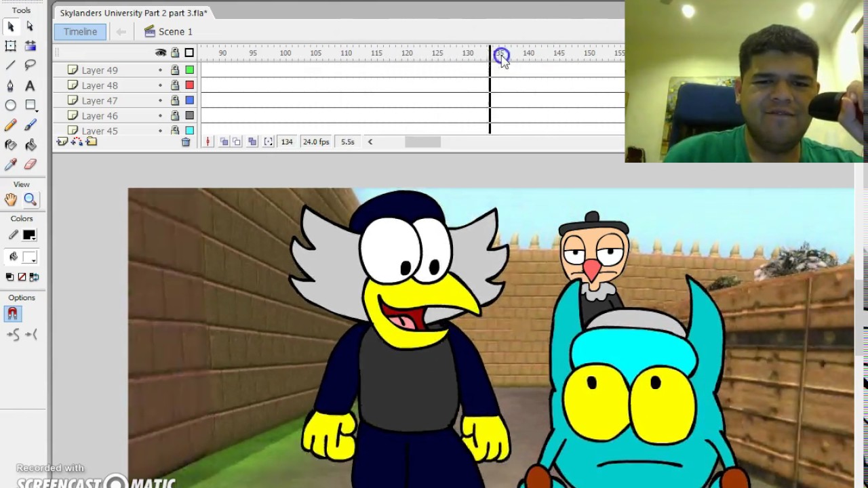
Task: Click Layer 47 blue outline color square
Action: [189, 100]
